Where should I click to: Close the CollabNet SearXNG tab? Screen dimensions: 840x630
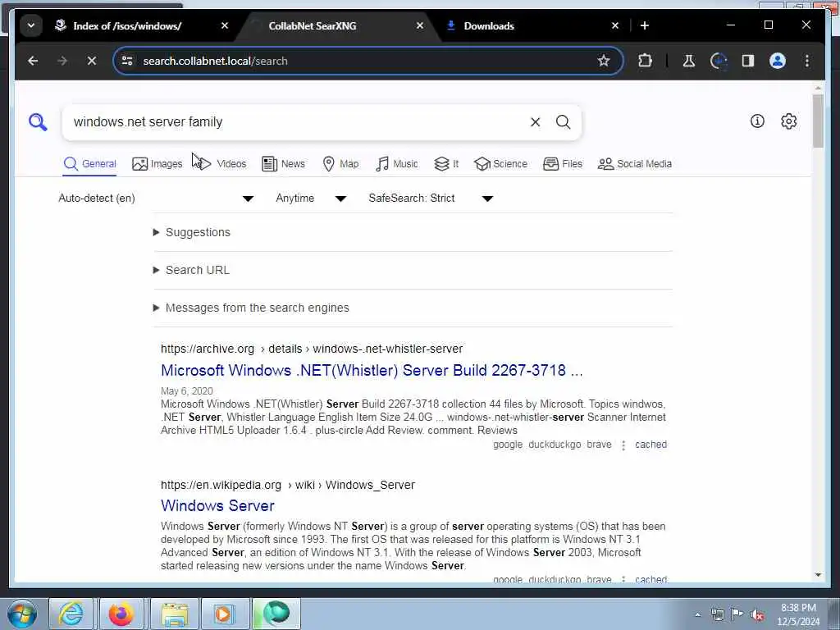420,25
